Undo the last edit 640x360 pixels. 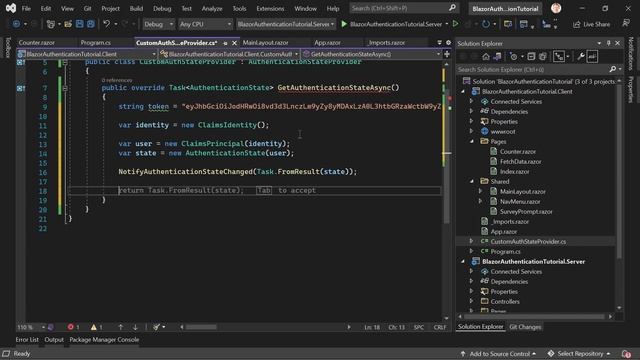pos(107,24)
